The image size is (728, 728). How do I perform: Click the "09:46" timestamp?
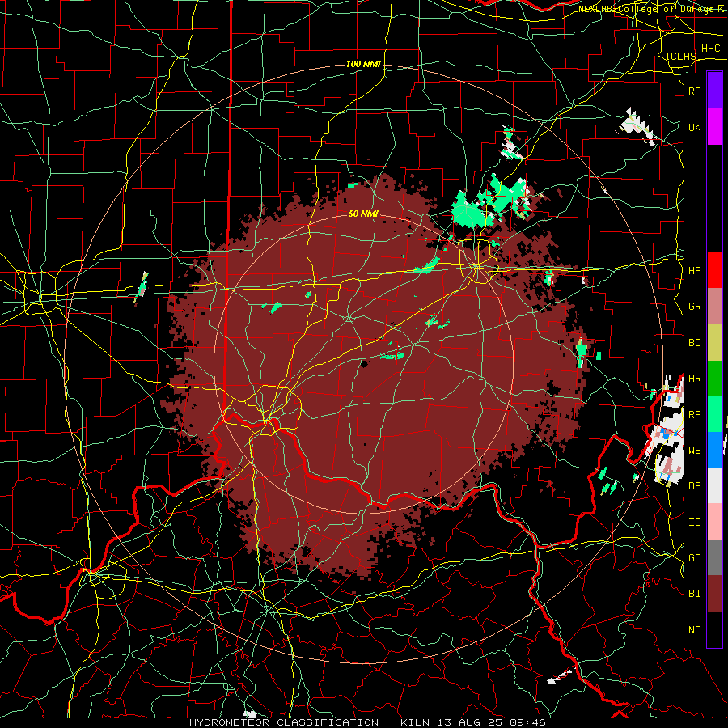coord(527,722)
